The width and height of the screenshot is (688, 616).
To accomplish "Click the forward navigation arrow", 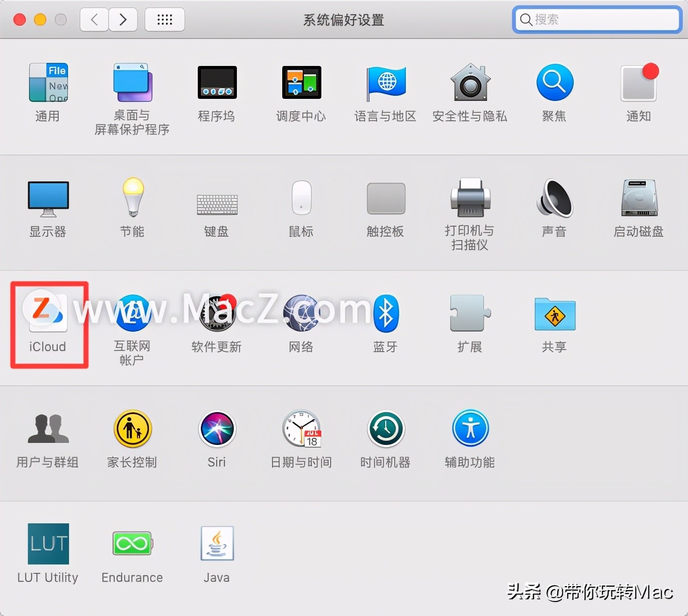I will pos(123,19).
